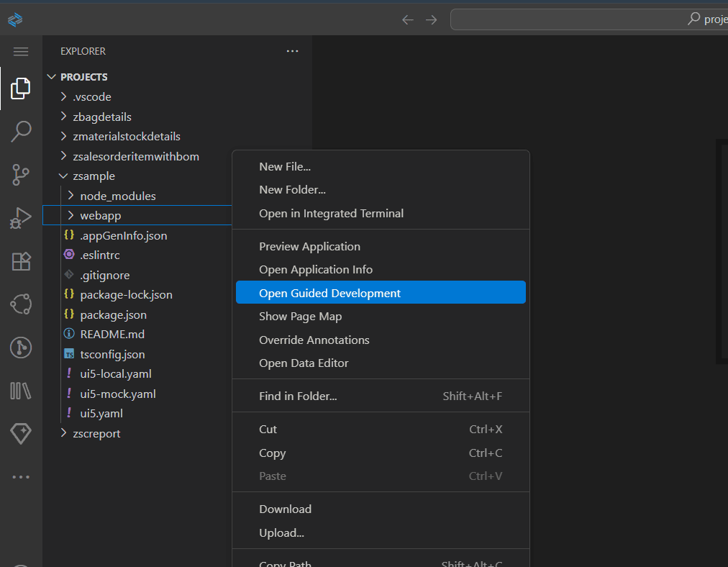Choose Show Page Map menu entry
The width and height of the screenshot is (728, 567).
300,317
